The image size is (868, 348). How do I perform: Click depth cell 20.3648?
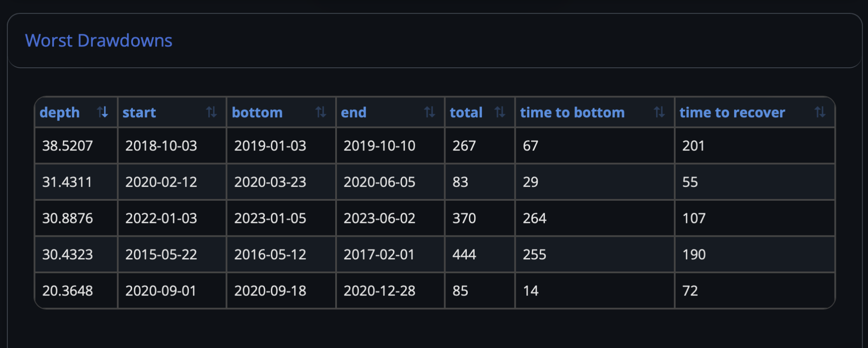click(x=76, y=291)
